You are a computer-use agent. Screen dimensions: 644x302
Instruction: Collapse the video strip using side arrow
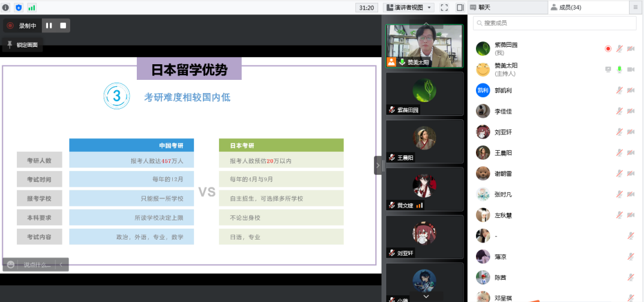pyautogui.click(x=378, y=165)
